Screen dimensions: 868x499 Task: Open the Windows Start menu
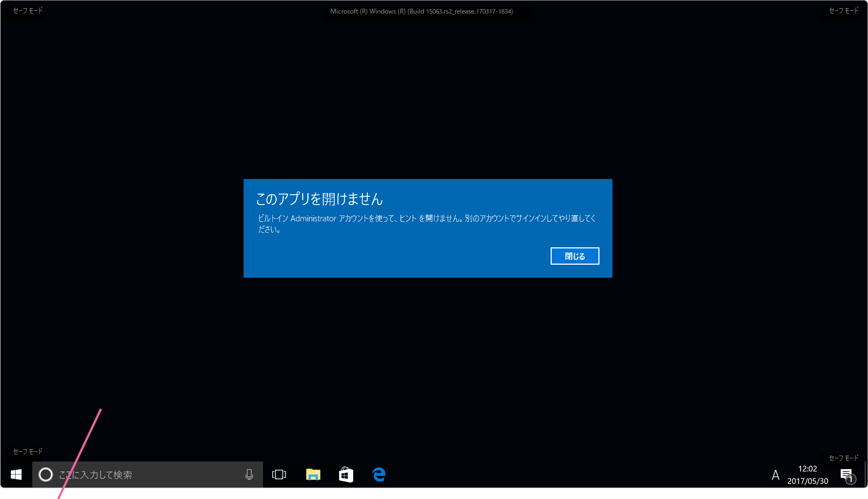[16, 475]
